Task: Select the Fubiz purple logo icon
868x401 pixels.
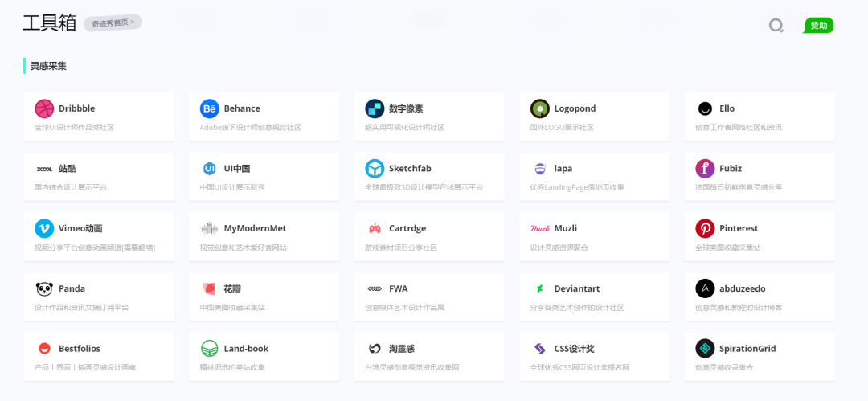Action: (705, 169)
